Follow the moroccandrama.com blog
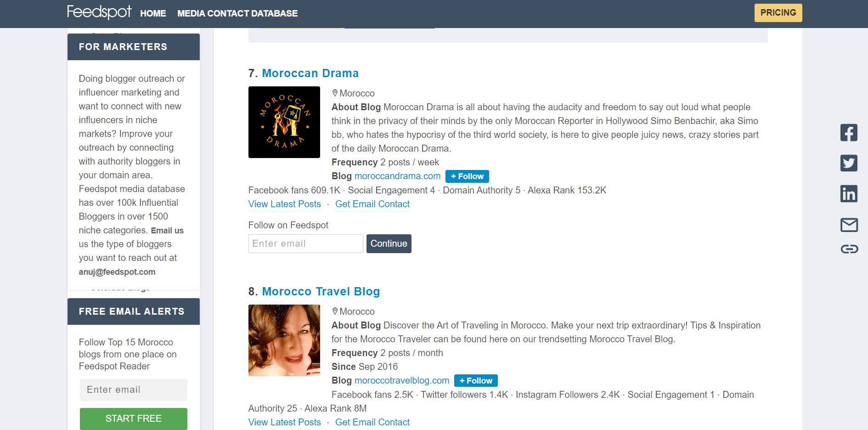Image resolution: width=868 pixels, height=430 pixels. click(467, 176)
